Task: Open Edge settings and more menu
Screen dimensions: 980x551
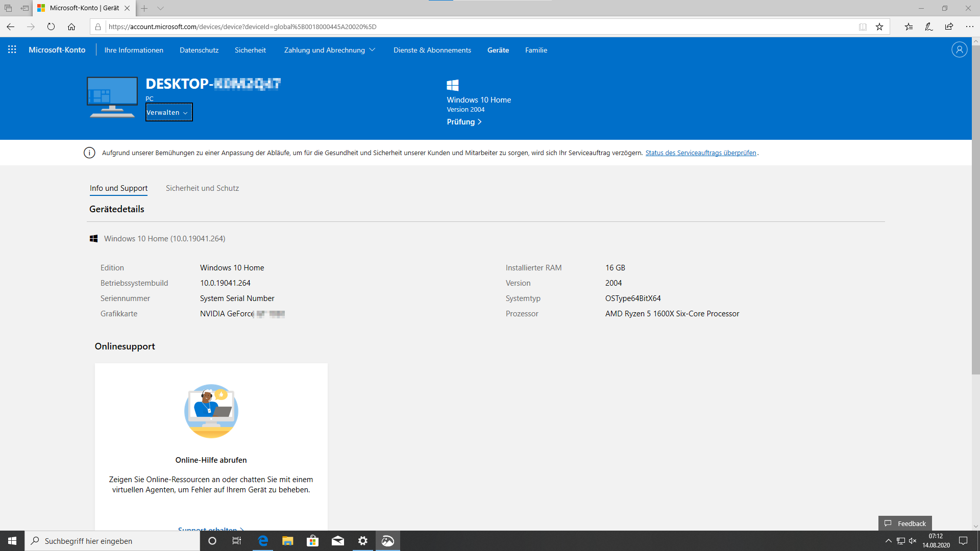Action: [970, 27]
